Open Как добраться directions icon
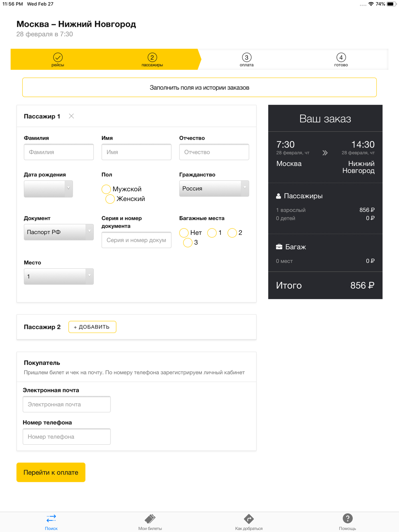This screenshot has height=532, width=399. [x=249, y=518]
